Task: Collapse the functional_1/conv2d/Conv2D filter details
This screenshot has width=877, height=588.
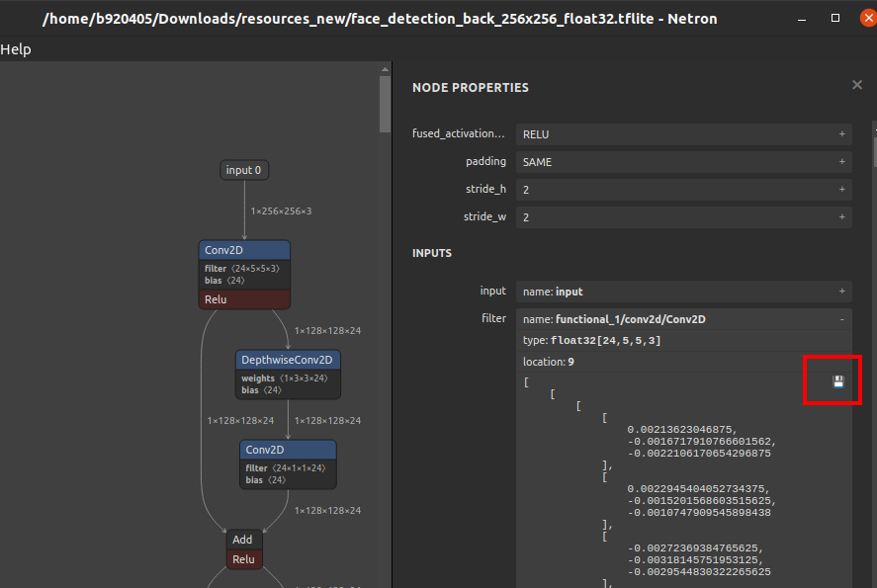Action: tap(839, 318)
